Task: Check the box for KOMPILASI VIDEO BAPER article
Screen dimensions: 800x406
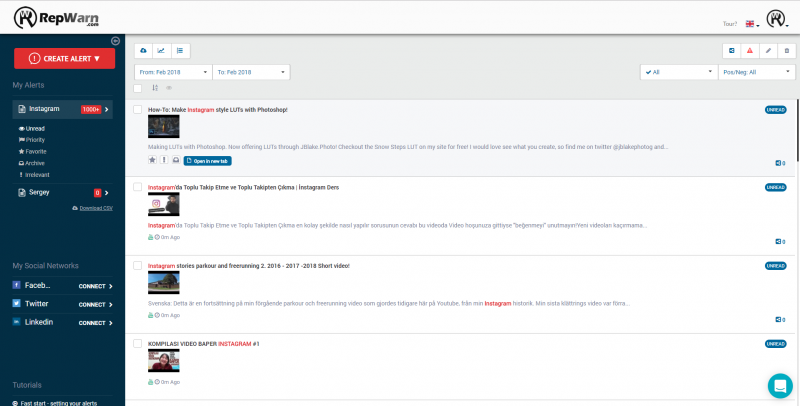Action: click(137, 344)
